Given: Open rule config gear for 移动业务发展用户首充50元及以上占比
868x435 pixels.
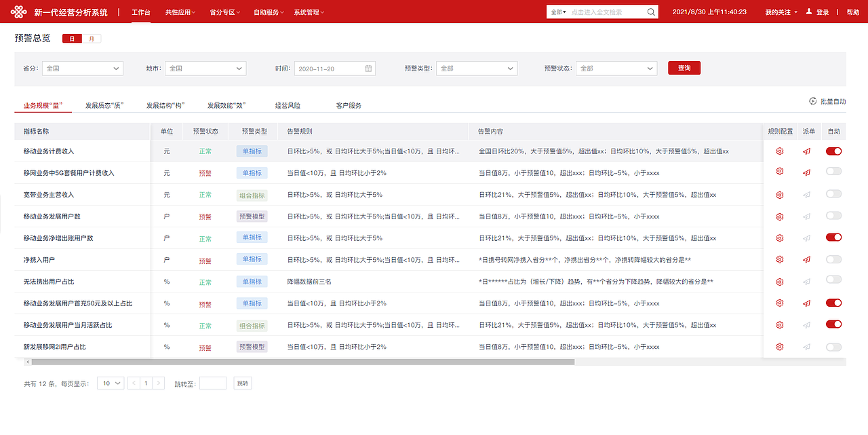Looking at the screenshot, I should click(780, 303).
